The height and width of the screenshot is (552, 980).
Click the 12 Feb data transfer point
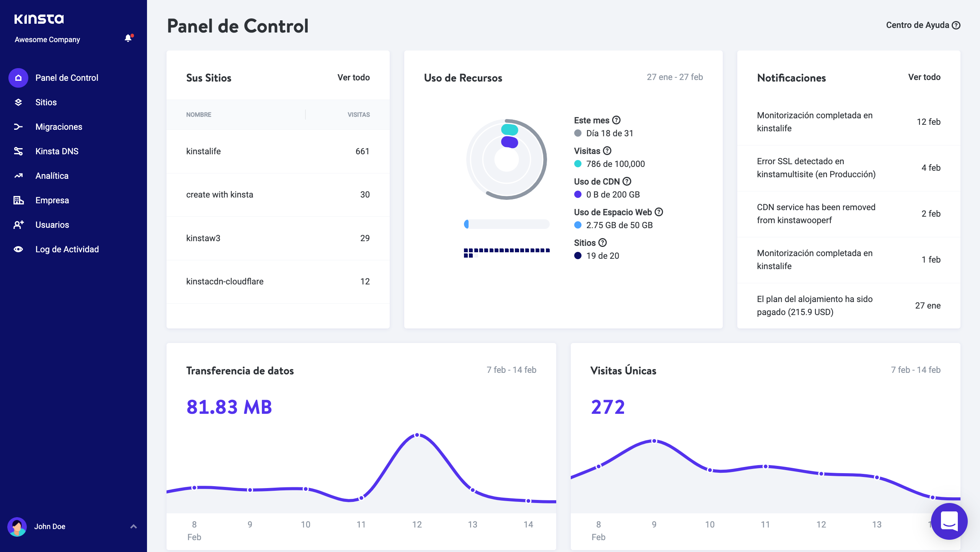[x=417, y=435]
